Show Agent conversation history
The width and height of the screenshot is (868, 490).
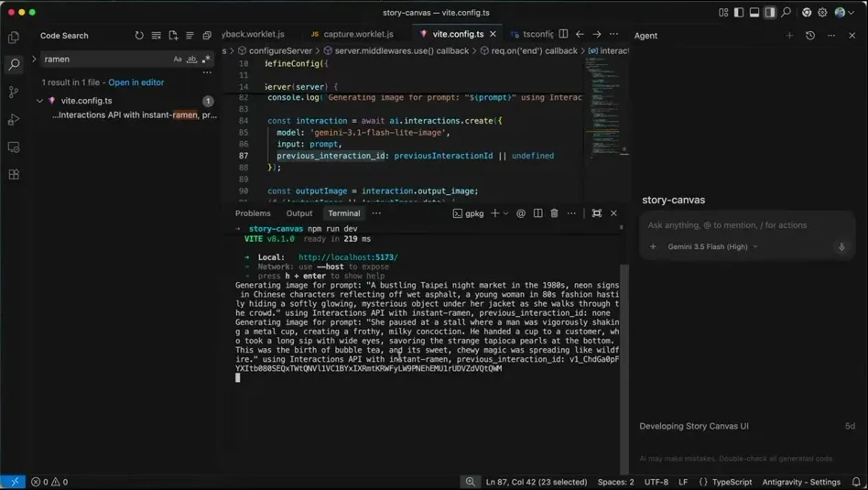coord(810,36)
